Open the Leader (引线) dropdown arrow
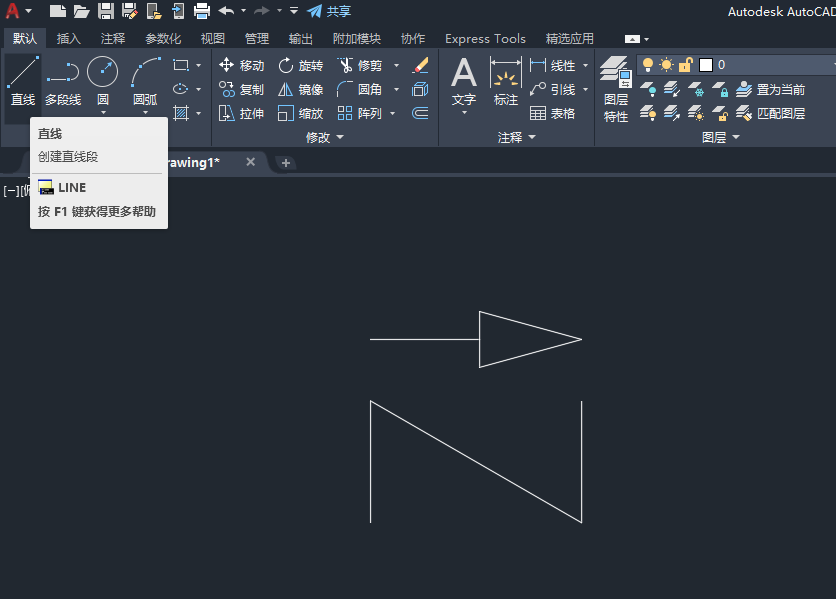This screenshot has width=836, height=599. 585,90
